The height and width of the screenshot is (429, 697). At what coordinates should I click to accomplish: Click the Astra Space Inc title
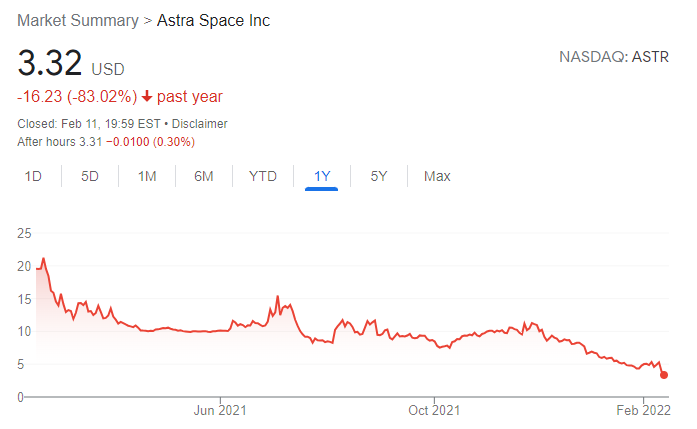[213, 21]
